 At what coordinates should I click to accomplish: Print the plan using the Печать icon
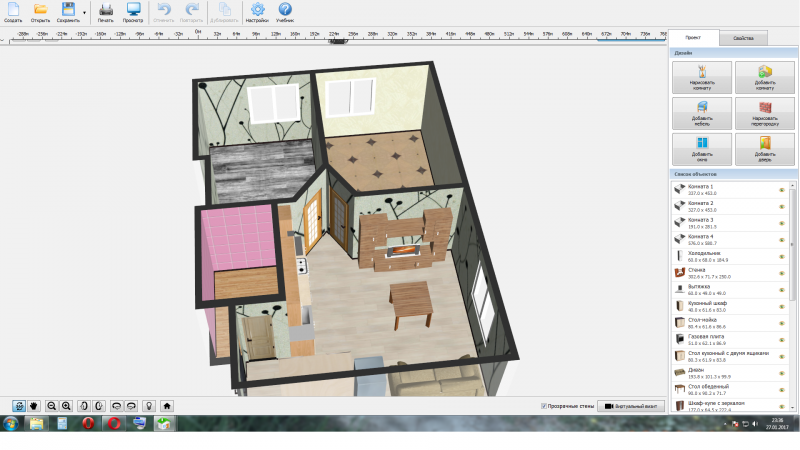click(106, 10)
